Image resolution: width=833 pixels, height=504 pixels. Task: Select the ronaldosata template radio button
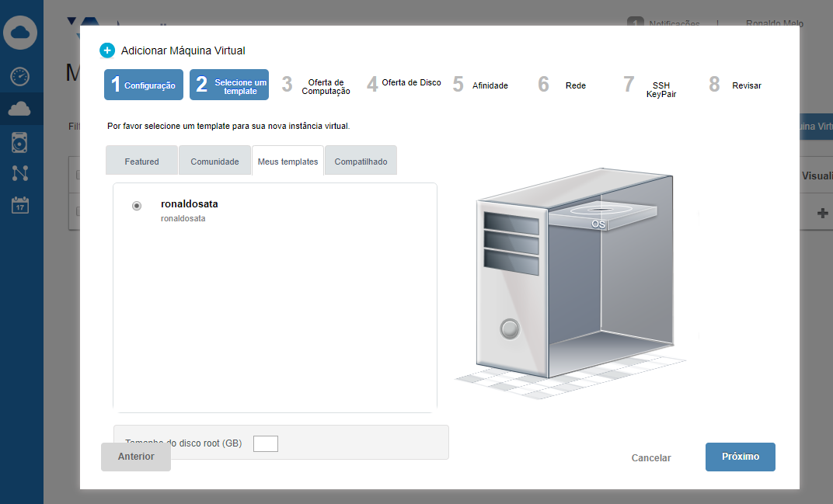click(137, 206)
